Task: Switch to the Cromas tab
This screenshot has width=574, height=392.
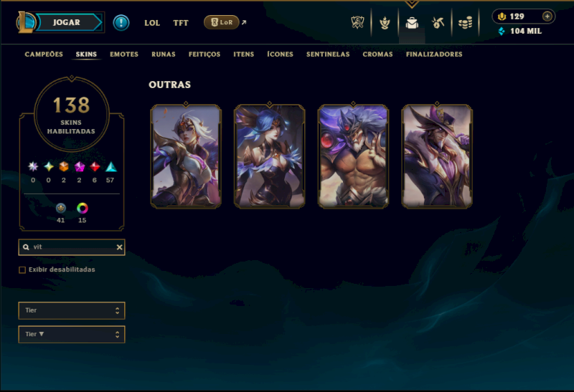Action: 378,54
